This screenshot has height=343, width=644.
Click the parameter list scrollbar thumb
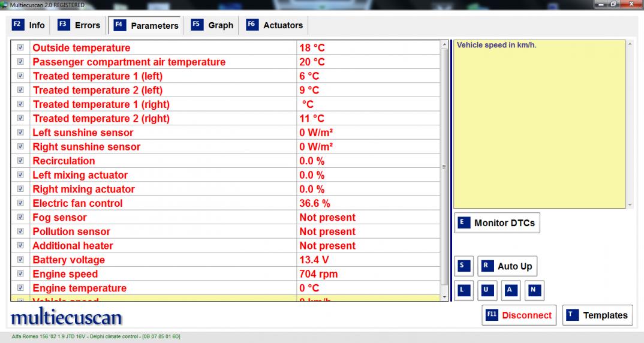(x=444, y=167)
